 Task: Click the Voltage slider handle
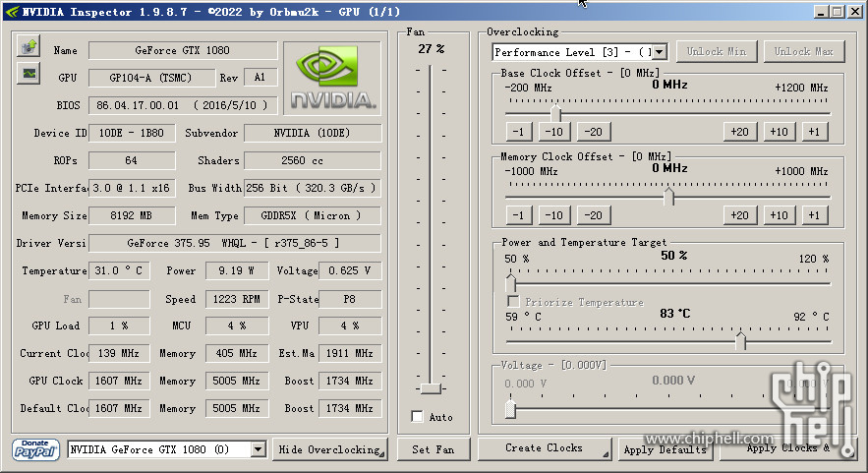510,409
